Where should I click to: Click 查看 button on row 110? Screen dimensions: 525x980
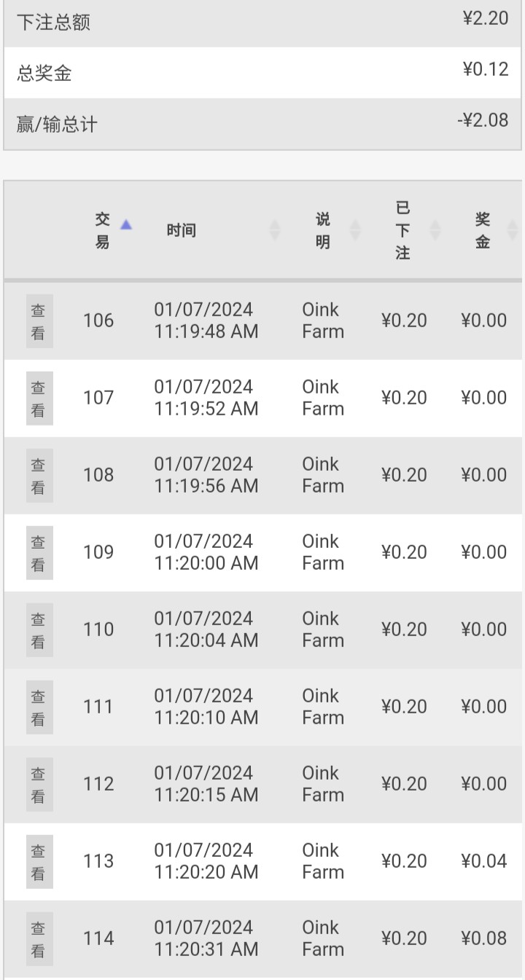pyautogui.click(x=39, y=630)
